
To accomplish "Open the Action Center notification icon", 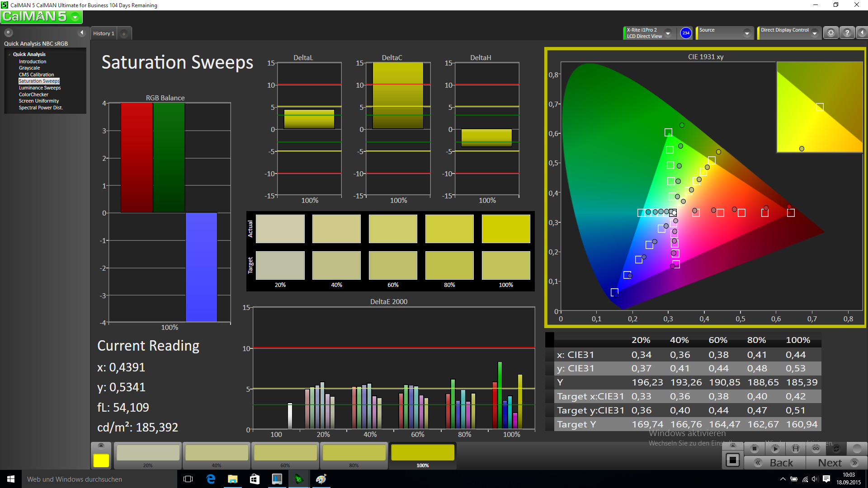I will point(826,479).
